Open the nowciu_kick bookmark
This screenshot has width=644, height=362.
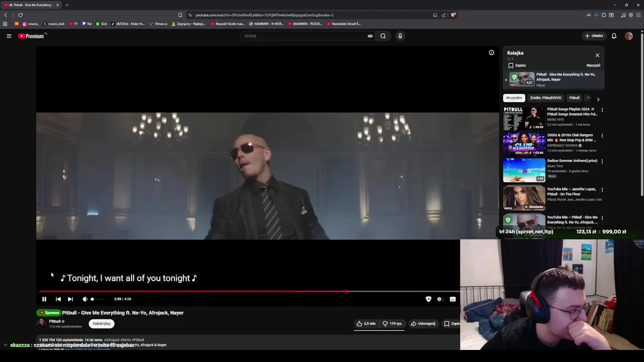[x=54, y=24]
